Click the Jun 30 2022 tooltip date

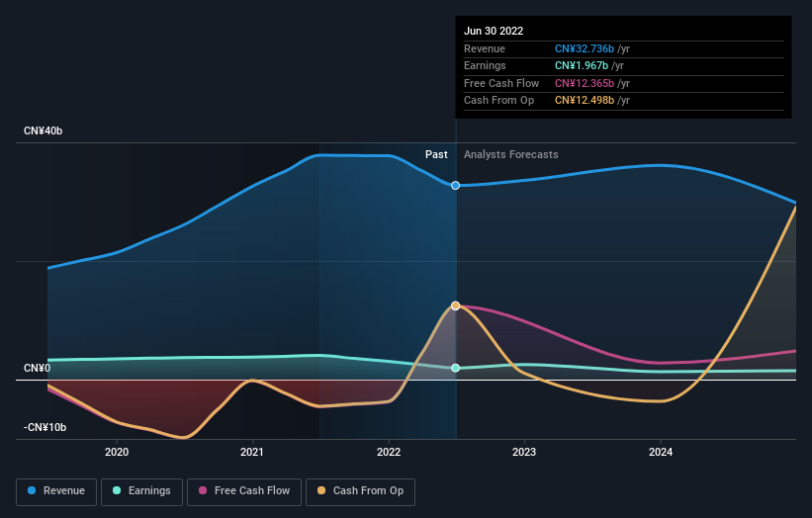point(494,31)
